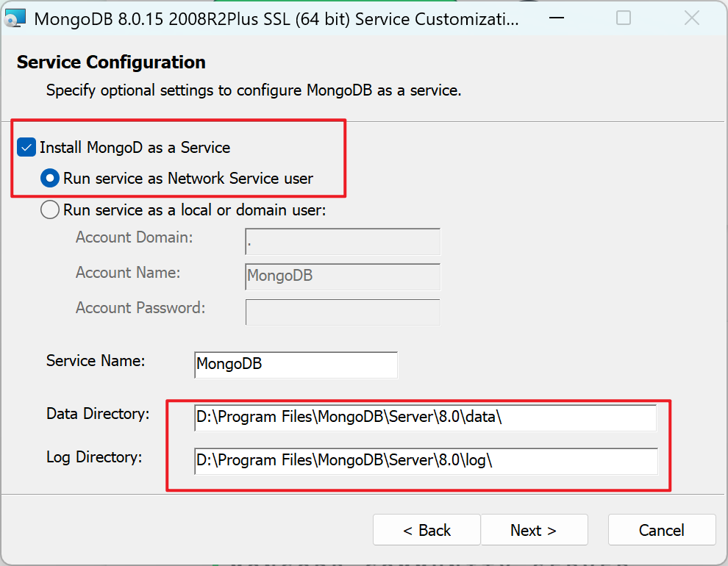Edit the Data Directory path field
This screenshot has height=566, width=728.
[x=425, y=418]
